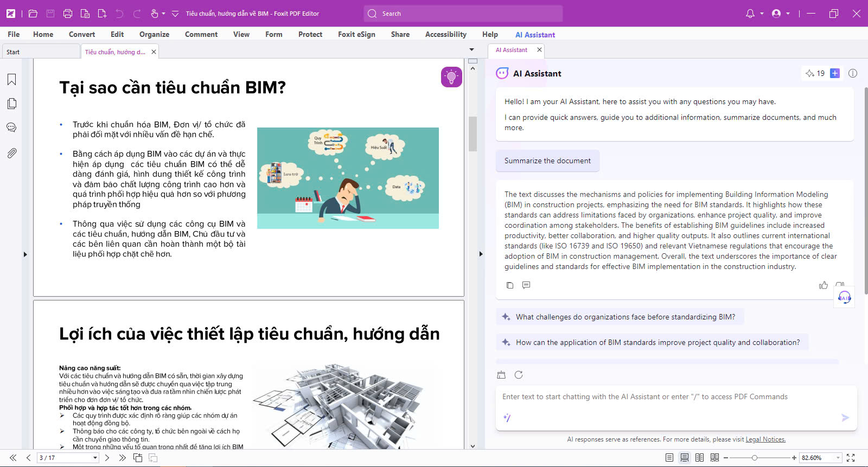Open the Bookmarks panel icon
The width and height of the screenshot is (868, 467).
11,80
